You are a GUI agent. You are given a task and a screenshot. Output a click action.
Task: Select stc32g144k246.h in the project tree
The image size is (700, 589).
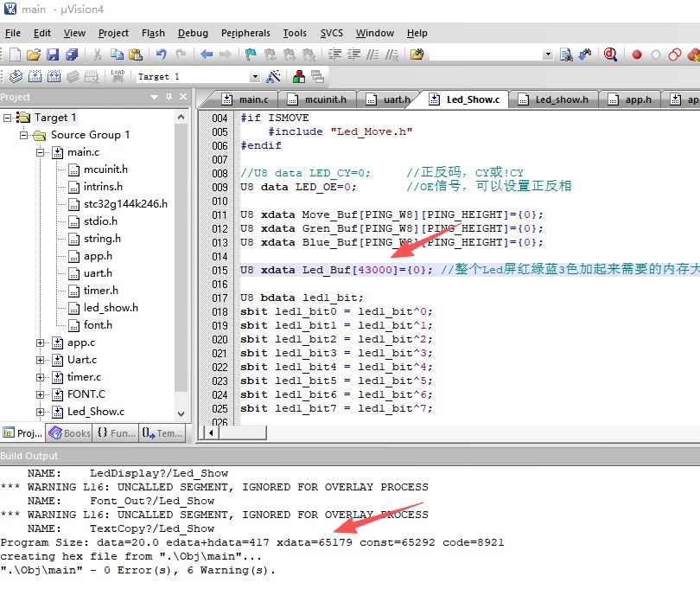[x=125, y=204]
